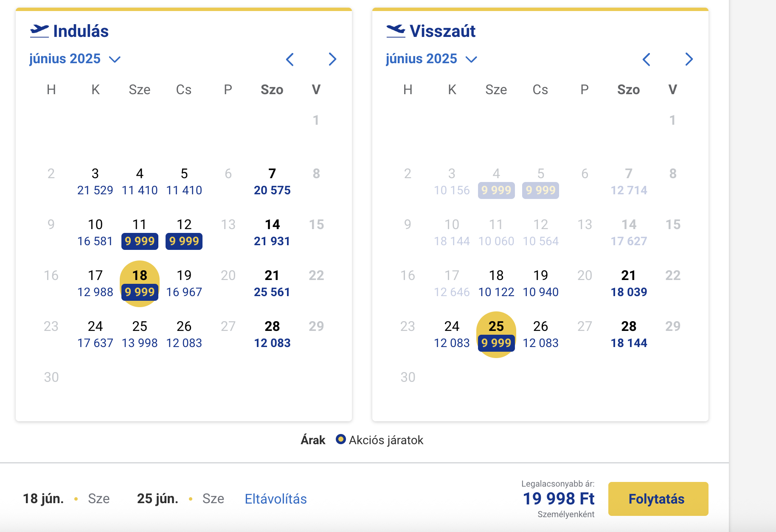Select departure date 3 priced 21 529
Screen dimensions: 776x532
tap(95, 182)
